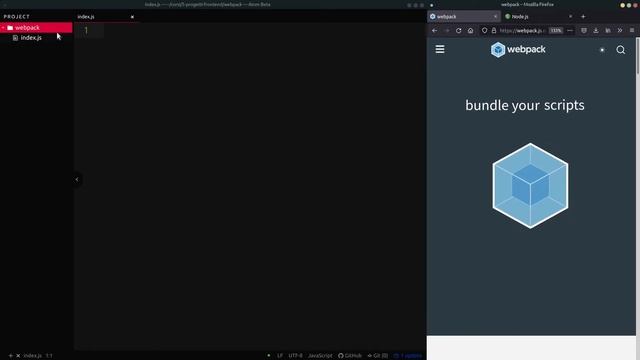The image size is (640, 360).
Task: Maximize the Firefox window
Action: 629,5
